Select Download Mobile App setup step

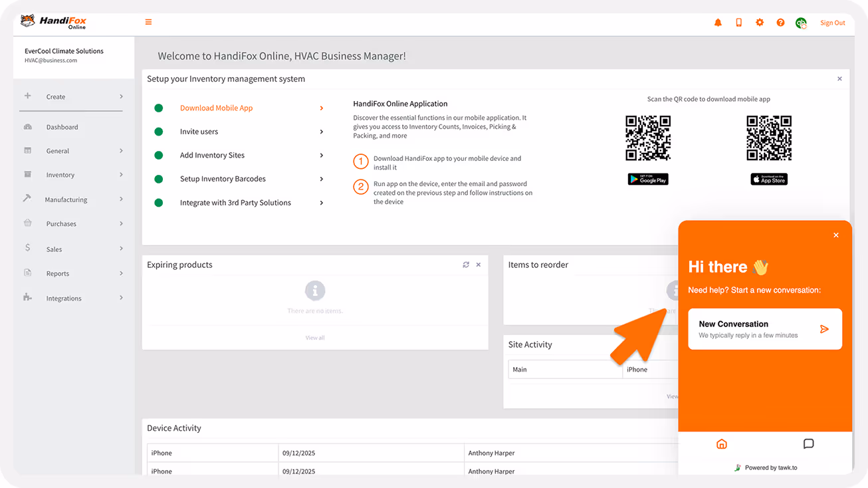point(216,108)
